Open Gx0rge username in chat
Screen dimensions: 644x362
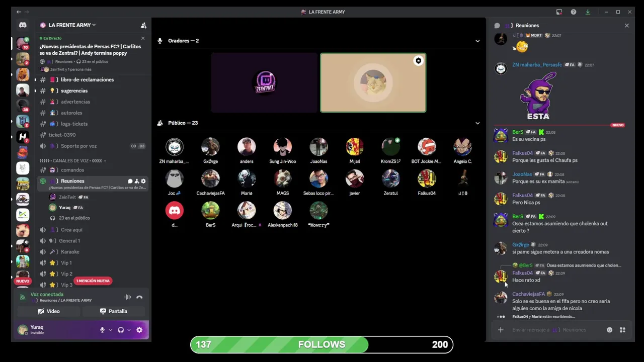click(x=521, y=245)
